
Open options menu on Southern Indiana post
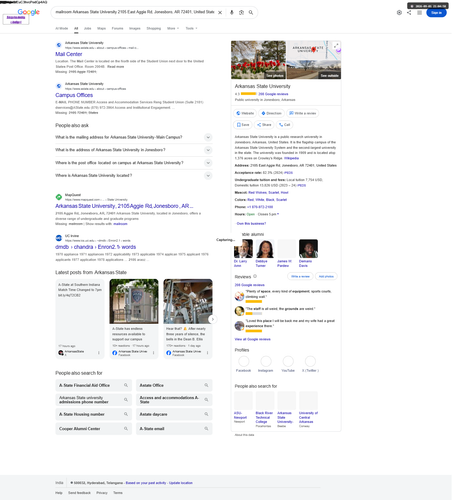(x=99, y=353)
